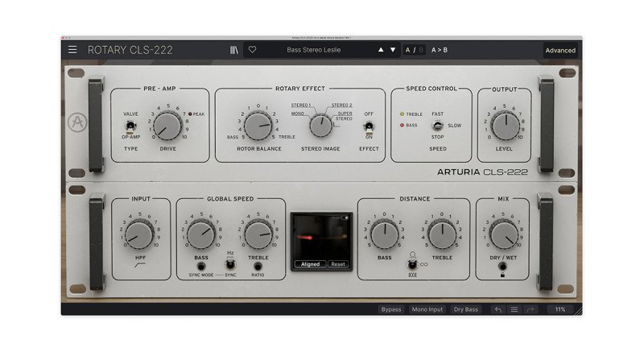Favorite the preset with the heart icon

252,50
